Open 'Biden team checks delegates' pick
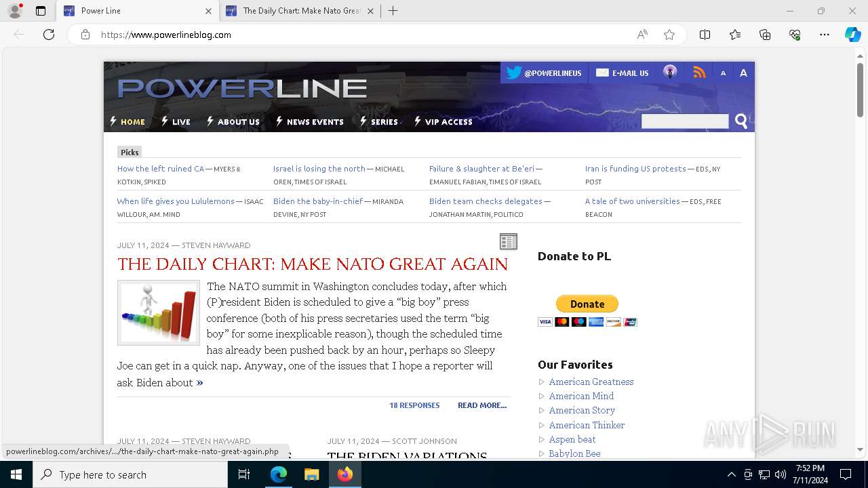868x488 pixels. (486, 201)
